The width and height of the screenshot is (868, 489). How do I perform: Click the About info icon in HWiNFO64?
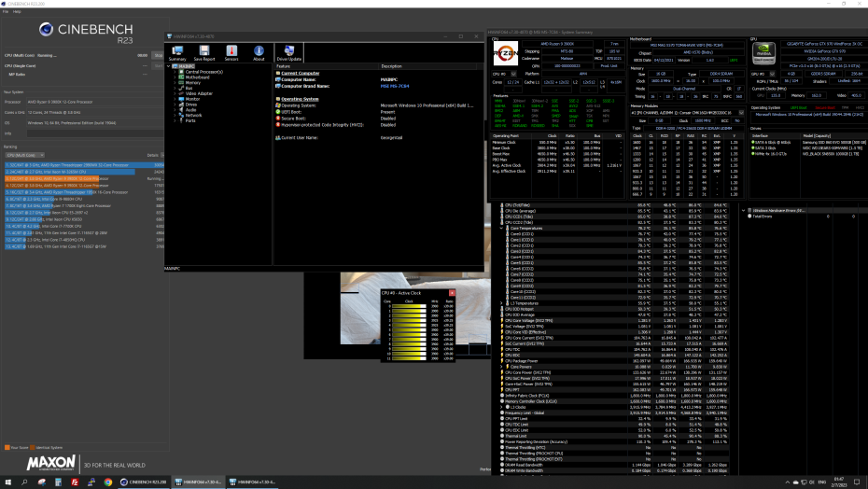259,52
